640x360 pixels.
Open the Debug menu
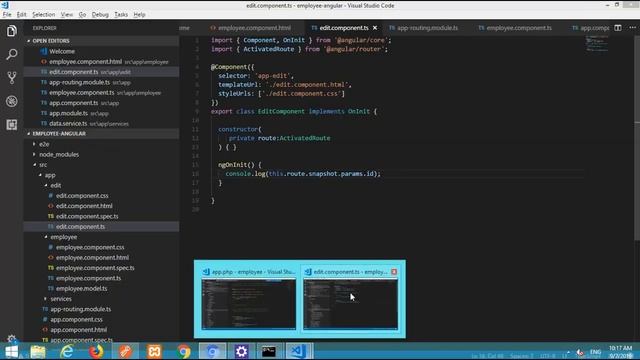(100, 14)
